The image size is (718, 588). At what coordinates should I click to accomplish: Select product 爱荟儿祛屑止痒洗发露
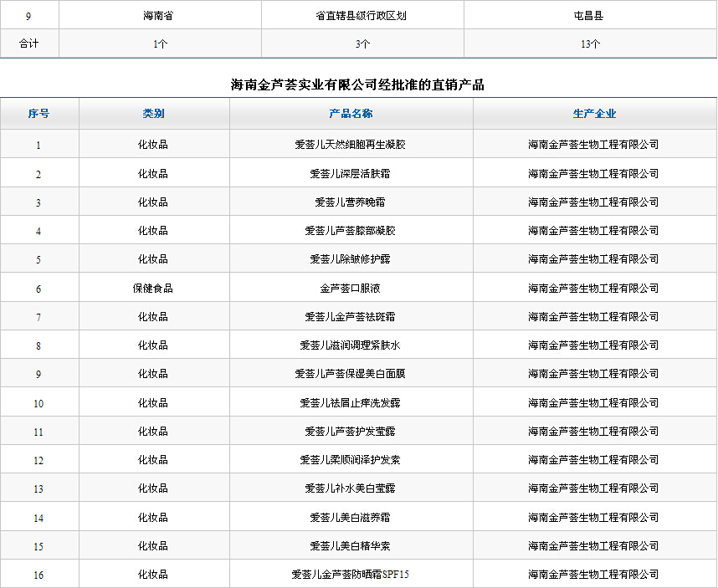point(351,403)
